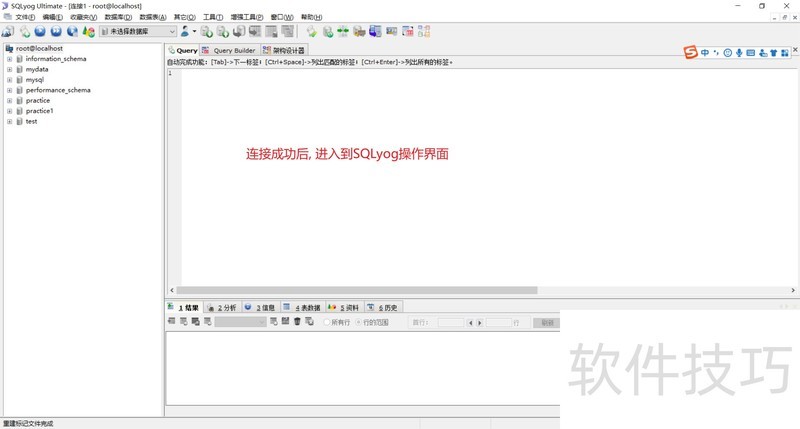The width and height of the screenshot is (800, 429).
Task: Click the blue database-and-screen toolbar icon
Action: click(376, 32)
